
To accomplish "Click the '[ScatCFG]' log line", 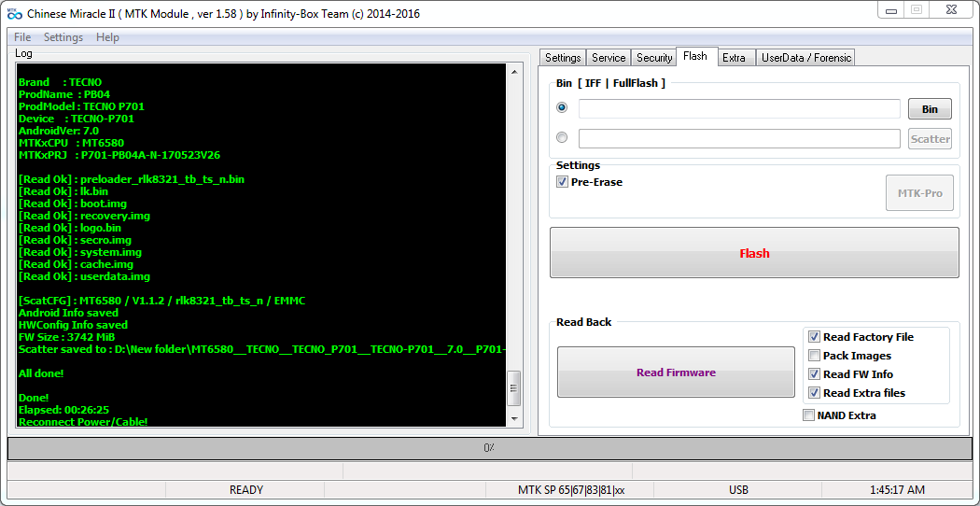I will (x=161, y=301).
